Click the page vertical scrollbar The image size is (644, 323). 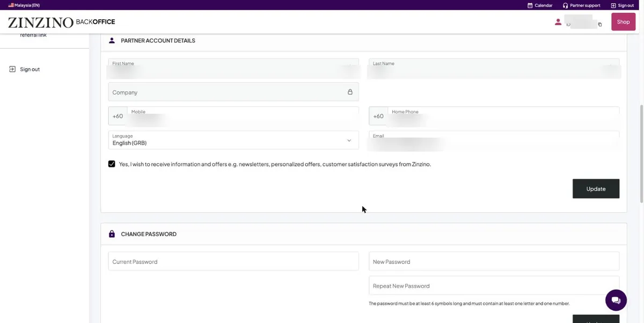[641, 153]
